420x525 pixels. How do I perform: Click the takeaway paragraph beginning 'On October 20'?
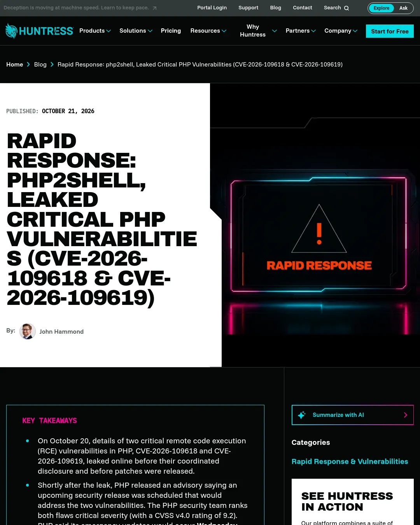tap(142, 456)
